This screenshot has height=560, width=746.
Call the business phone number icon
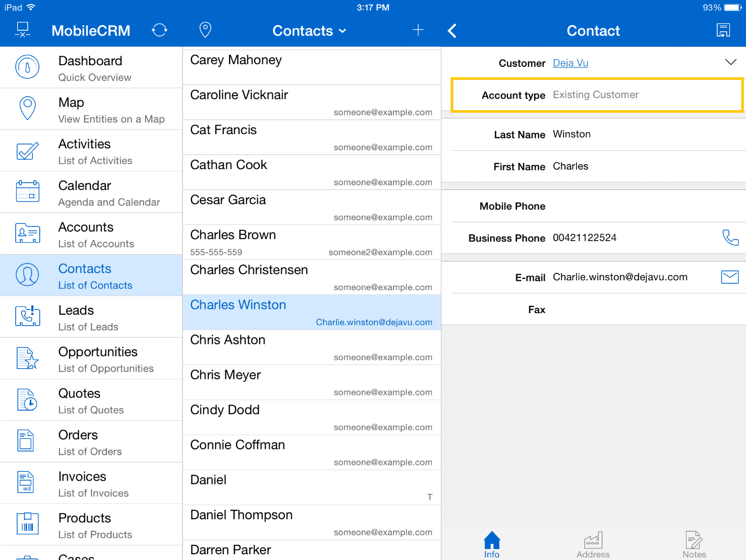(730, 238)
